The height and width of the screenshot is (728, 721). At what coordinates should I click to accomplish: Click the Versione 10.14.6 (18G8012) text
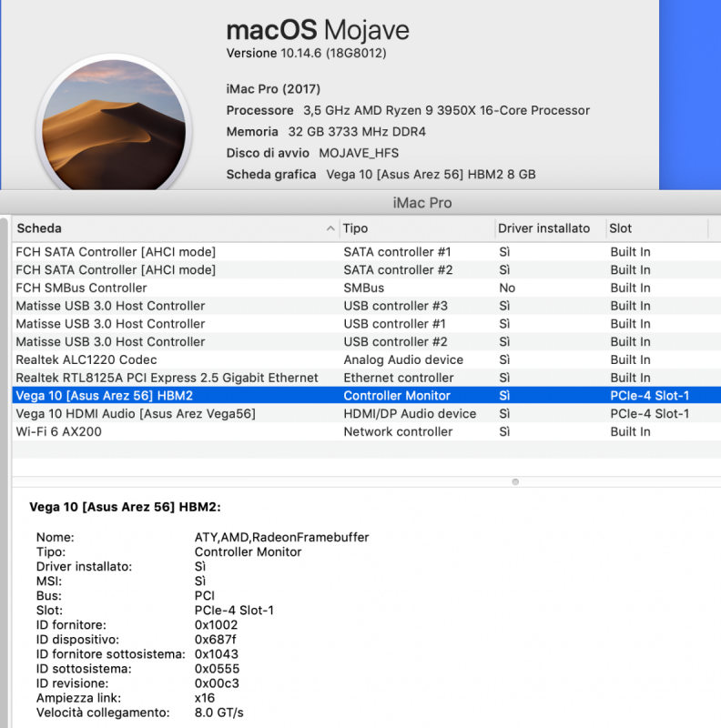(306, 54)
